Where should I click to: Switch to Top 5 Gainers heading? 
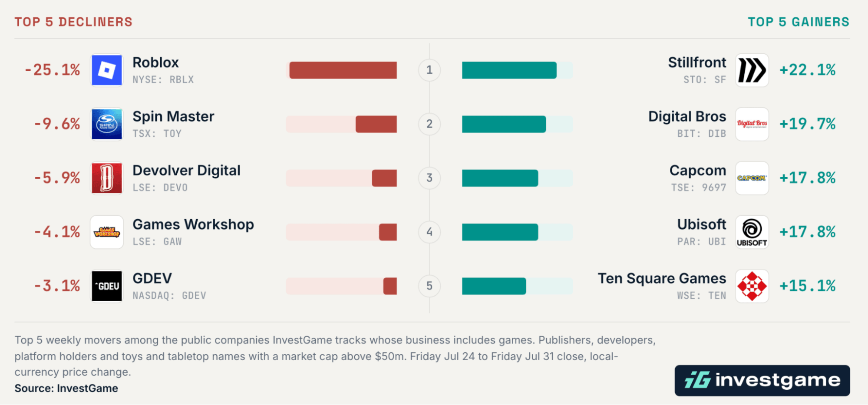(x=799, y=22)
